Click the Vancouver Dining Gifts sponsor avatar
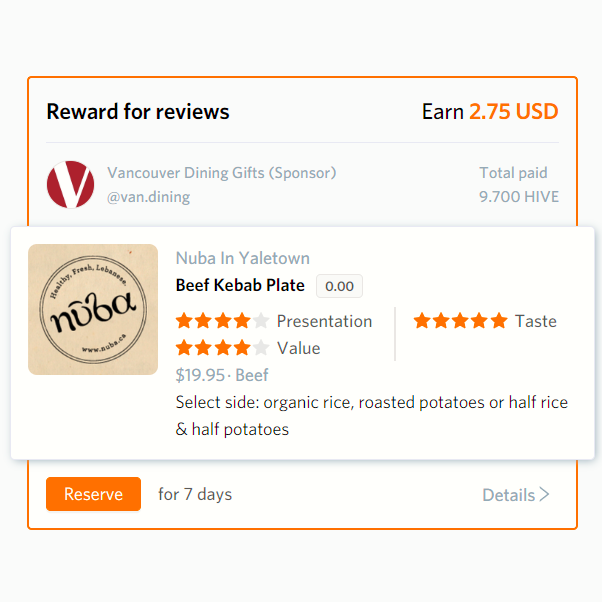Screen dimensions: 602x602 point(70,185)
